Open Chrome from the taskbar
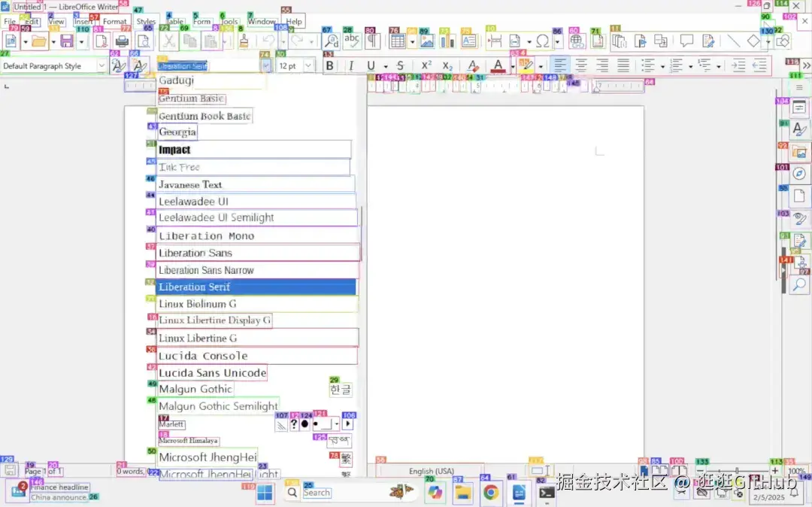 pos(490,493)
